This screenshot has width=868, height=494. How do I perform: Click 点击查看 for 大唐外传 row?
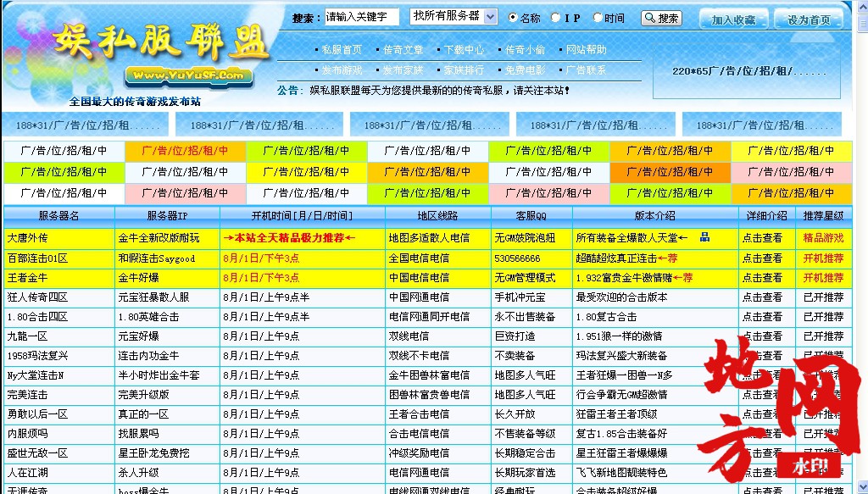[x=762, y=238]
